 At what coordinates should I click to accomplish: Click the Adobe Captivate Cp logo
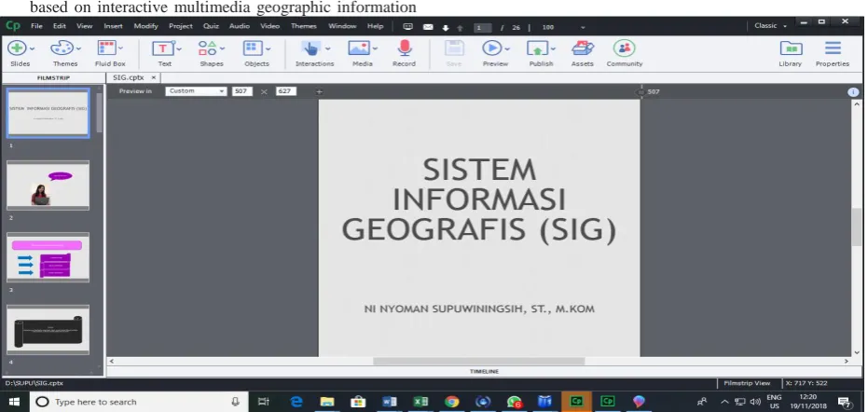click(12, 26)
